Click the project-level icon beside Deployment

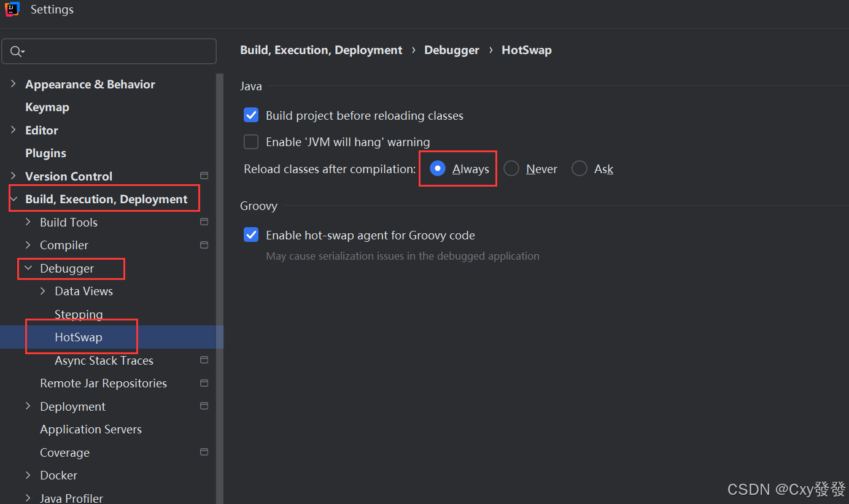point(204,406)
